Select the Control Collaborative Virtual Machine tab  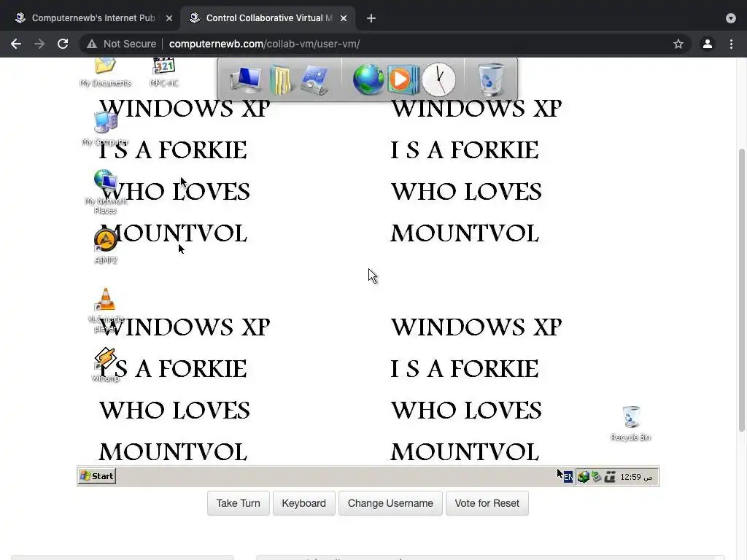(267, 18)
